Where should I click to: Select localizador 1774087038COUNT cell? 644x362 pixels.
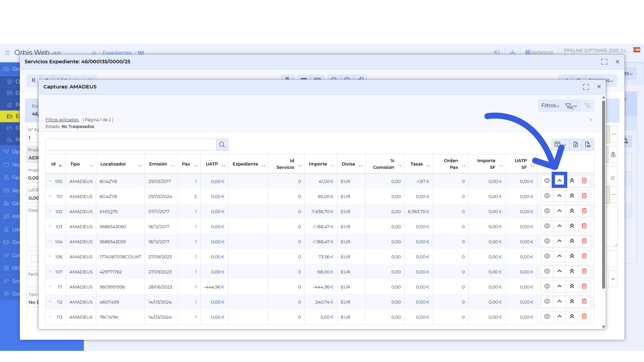tap(120, 257)
